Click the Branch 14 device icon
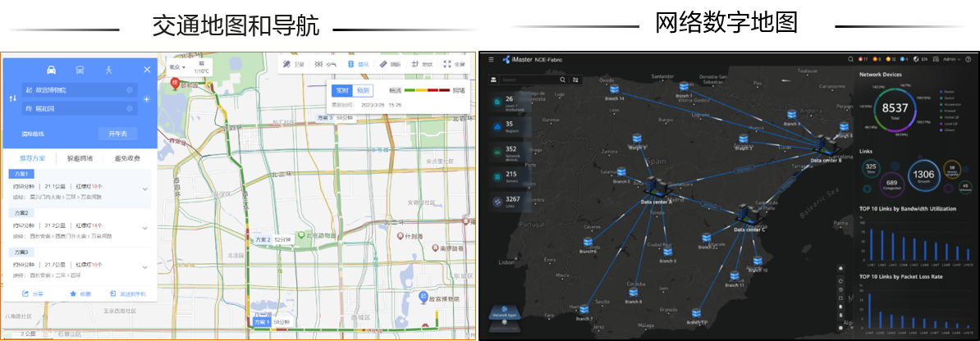The image size is (980, 341). [x=612, y=89]
